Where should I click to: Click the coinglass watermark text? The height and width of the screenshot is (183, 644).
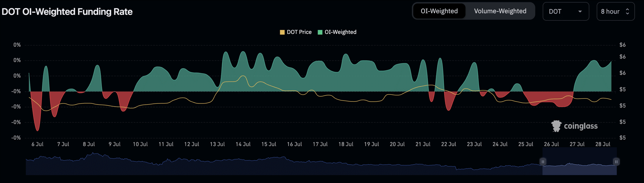tap(581, 126)
